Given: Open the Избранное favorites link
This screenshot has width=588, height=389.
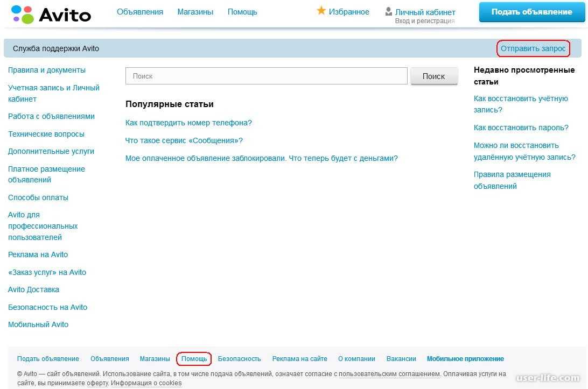Looking at the screenshot, I should point(349,12).
